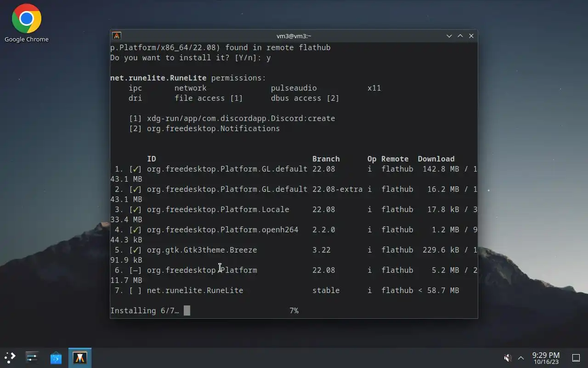
Task: Select Alacritty terminal taskbar entry
Action: point(80,357)
